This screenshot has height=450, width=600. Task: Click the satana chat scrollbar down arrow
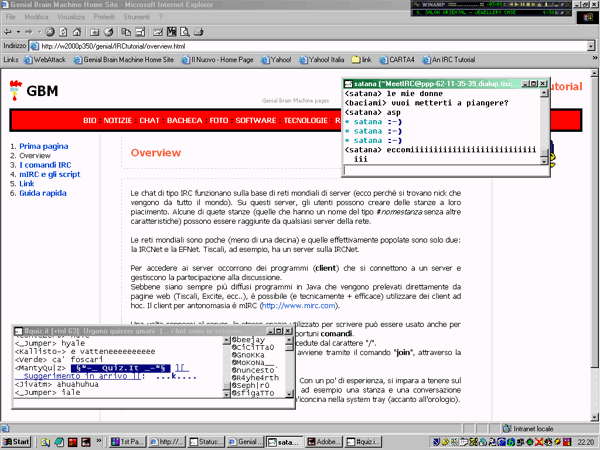point(545,161)
